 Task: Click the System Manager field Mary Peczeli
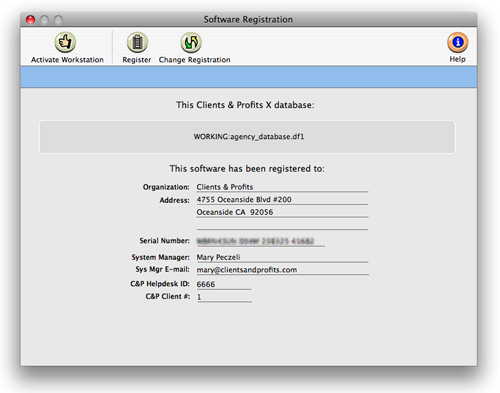[282, 257]
